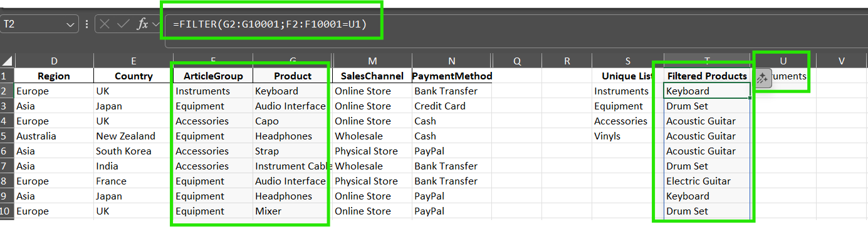
Task: Confirm the formula with the checkmark icon
Action: (123, 24)
